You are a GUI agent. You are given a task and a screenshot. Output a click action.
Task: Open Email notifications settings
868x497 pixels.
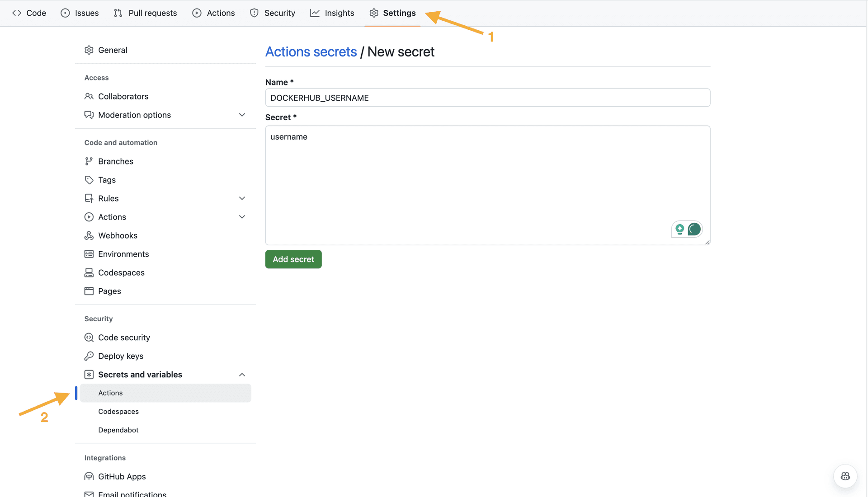tap(165, 492)
